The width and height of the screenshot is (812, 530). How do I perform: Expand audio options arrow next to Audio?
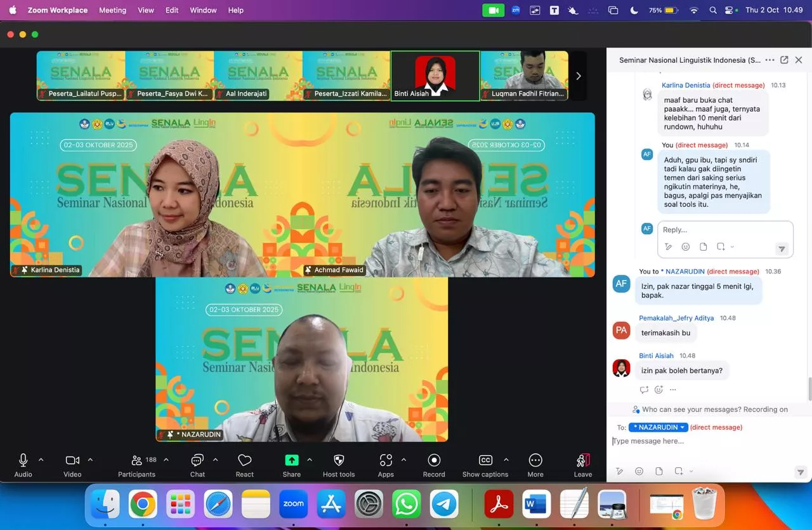[41, 460]
